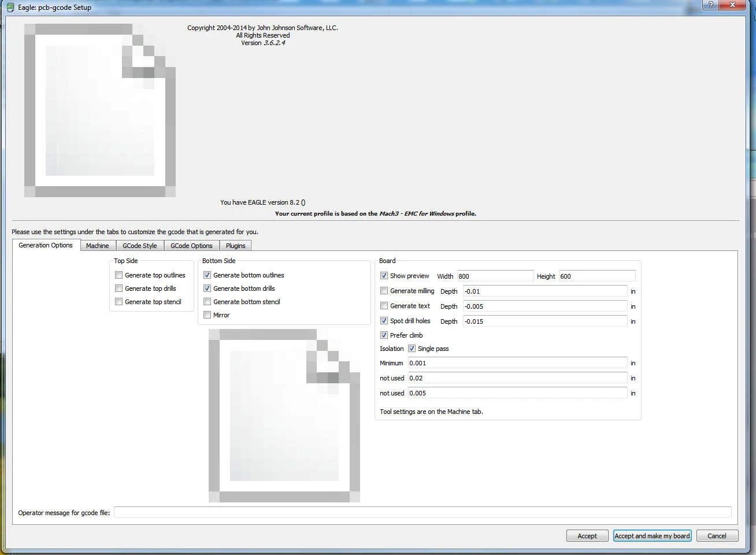Click Accept and make my board
The image size is (756, 555).
[x=652, y=536]
